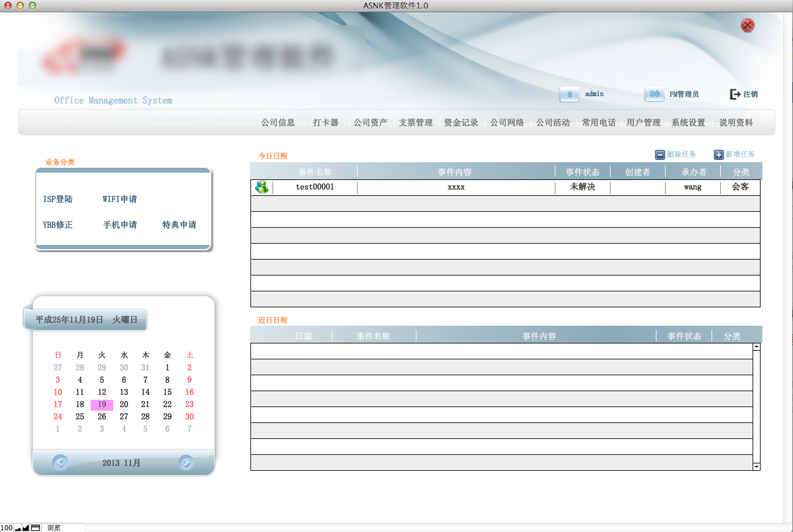Click the 特典申请 link
Image resolution: width=793 pixels, height=532 pixels.
click(179, 225)
